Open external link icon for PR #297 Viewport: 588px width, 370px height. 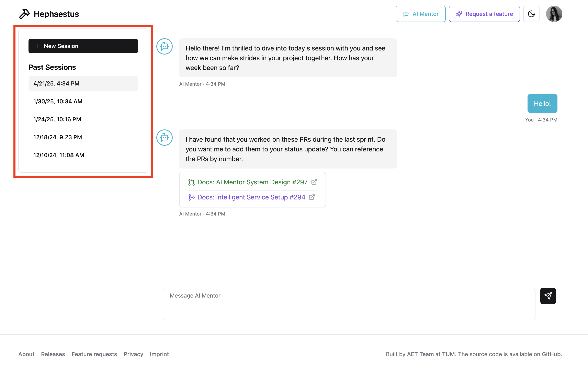click(x=314, y=182)
